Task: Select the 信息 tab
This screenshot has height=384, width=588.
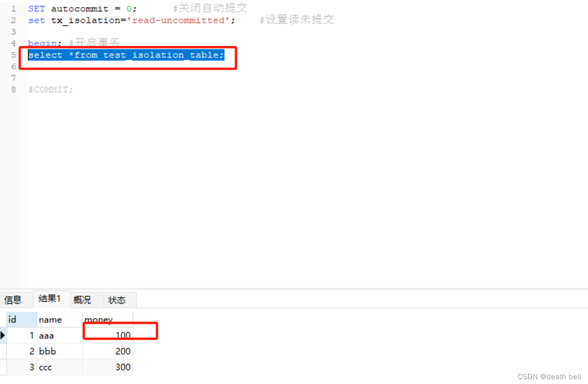Action: pos(13,300)
